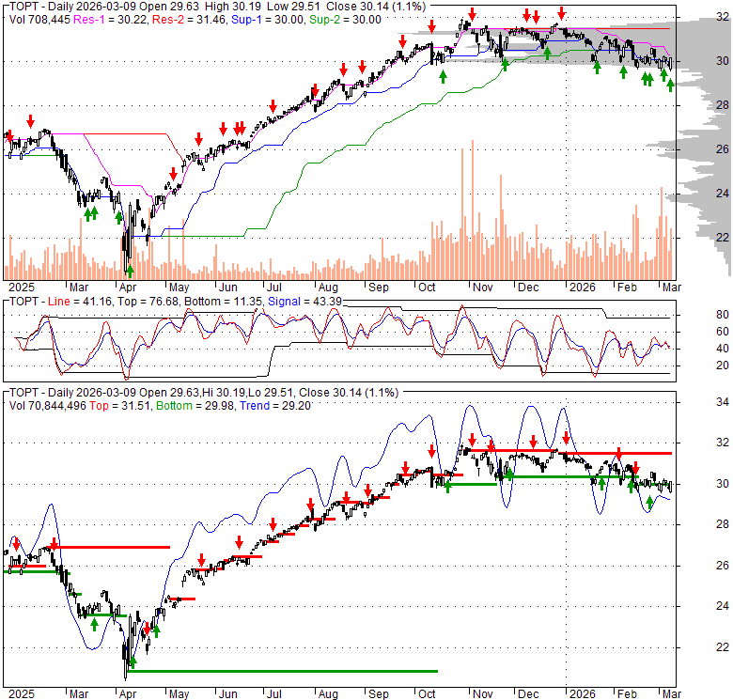Click the red resistance line spanning February–May 2025

106,547
